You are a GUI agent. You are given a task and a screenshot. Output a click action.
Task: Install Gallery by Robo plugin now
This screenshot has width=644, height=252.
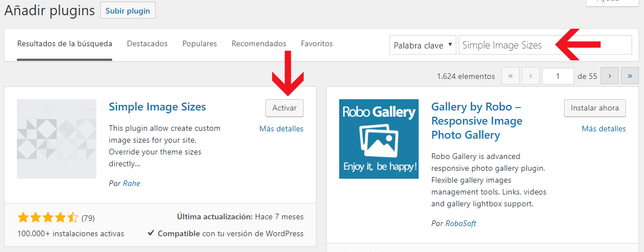pos(595,108)
